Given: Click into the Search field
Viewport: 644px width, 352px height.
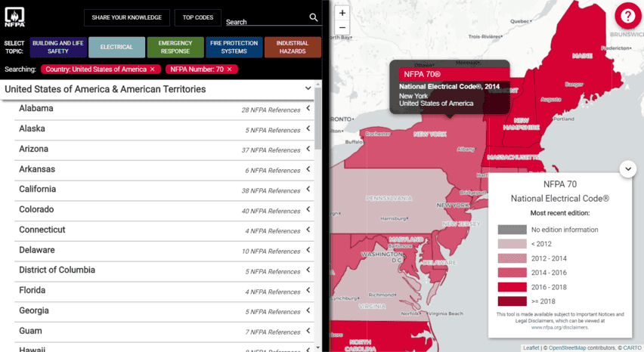Looking at the screenshot, I should (x=266, y=22).
